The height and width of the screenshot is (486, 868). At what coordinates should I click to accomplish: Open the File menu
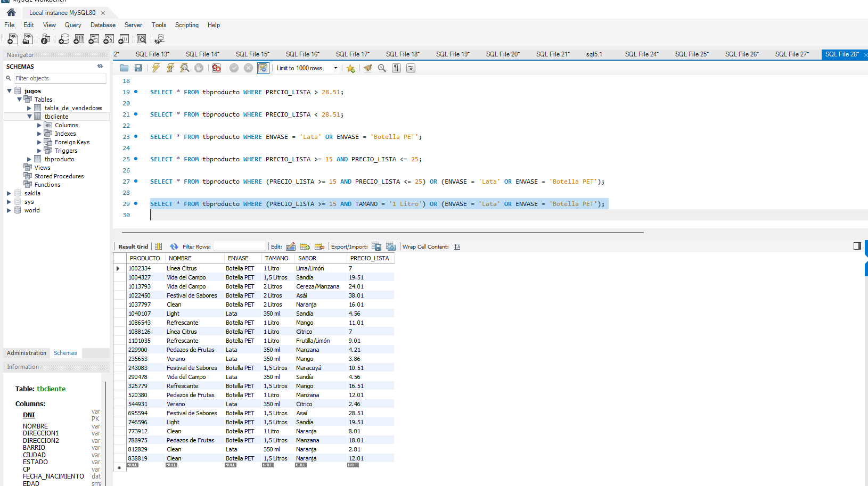[10, 25]
